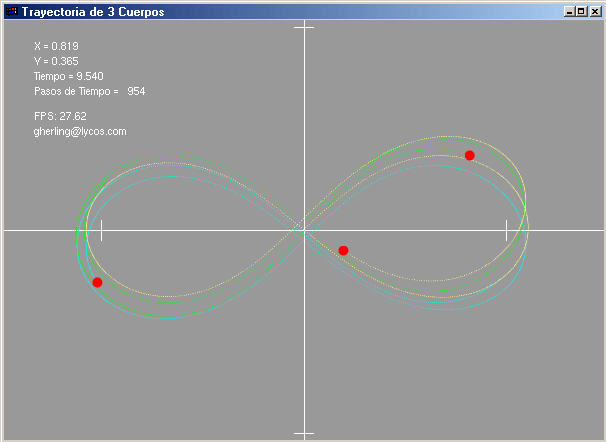Minimize the Trayectoria de 3 Cuerpos window

tap(569, 12)
